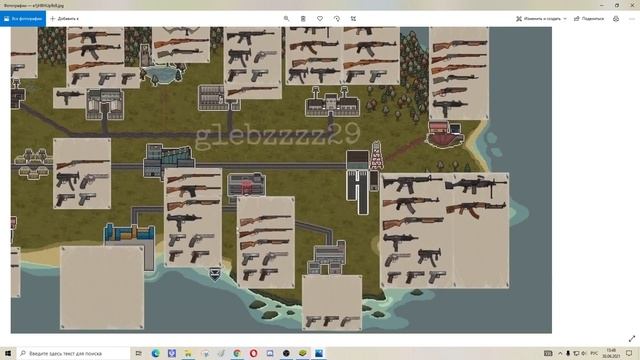Switch the input language indicator

(x=594, y=353)
